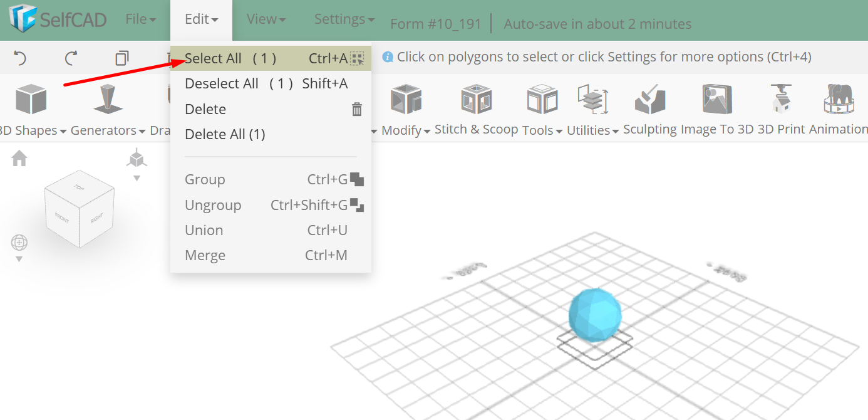The image size is (868, 420).
Task: Open the View menu
Action: coord(266,19)
